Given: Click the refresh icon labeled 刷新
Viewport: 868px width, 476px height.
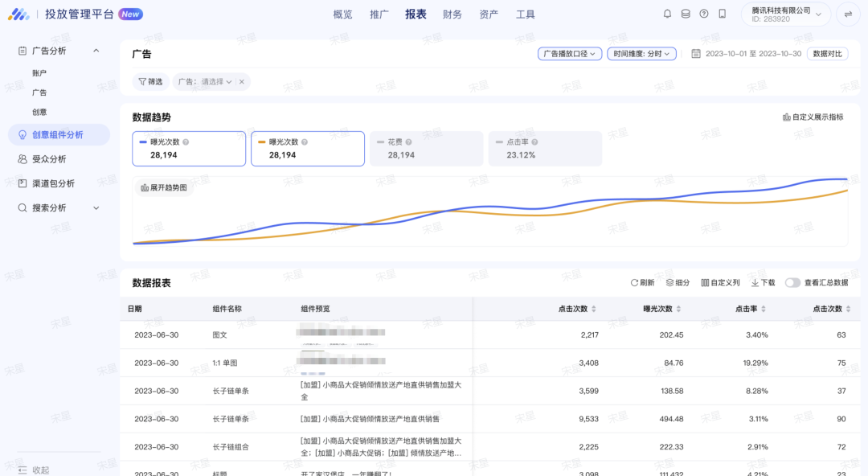Looking at the screenshot, I should (642, 283).
